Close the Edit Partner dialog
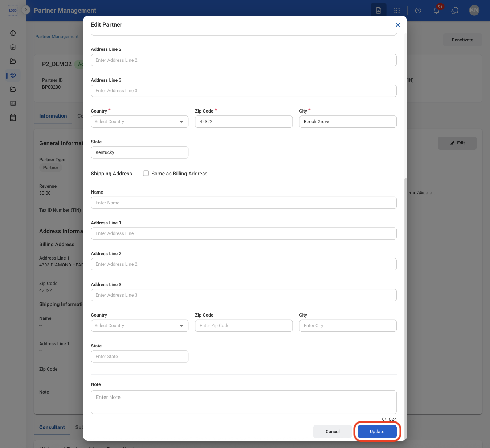The image size is (490, 448). click(x=398, y=25)
